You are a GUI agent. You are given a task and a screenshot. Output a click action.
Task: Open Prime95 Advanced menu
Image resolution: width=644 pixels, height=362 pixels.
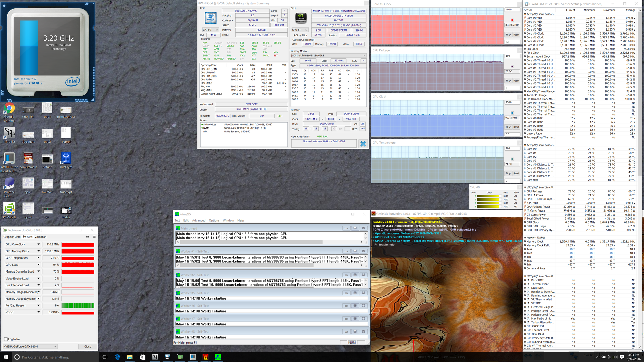pos(199,221)
